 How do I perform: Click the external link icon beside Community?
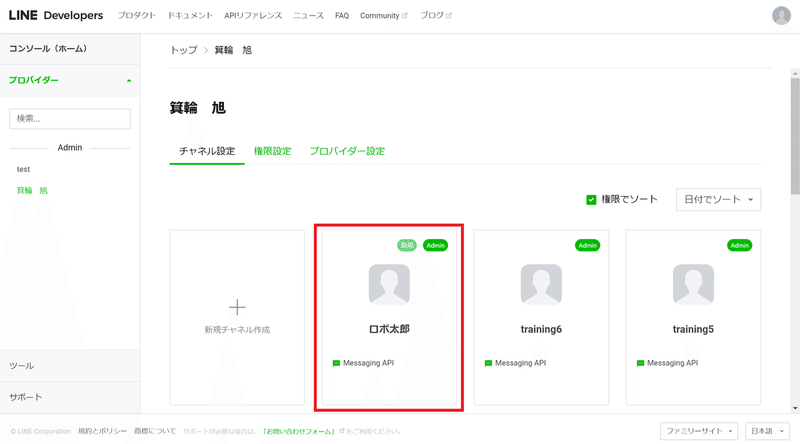405,16
